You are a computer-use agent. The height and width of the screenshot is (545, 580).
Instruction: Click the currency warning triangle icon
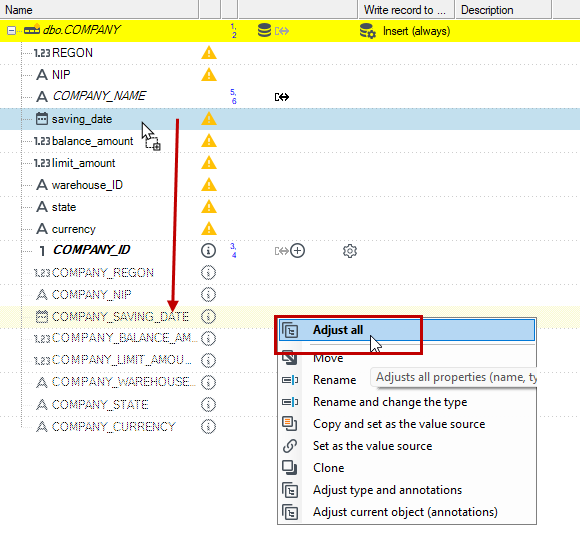pyautogui.click(x=209, y=229)
